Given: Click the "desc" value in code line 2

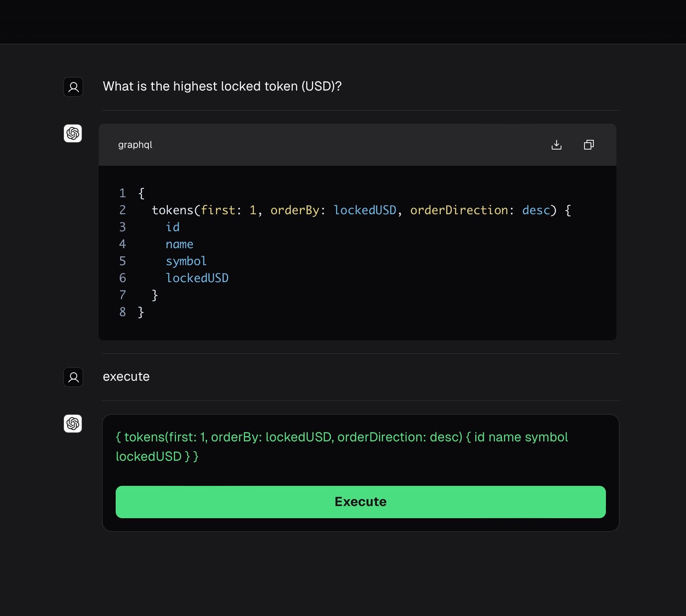Looking at the screenshot, I should click(536, 210).
